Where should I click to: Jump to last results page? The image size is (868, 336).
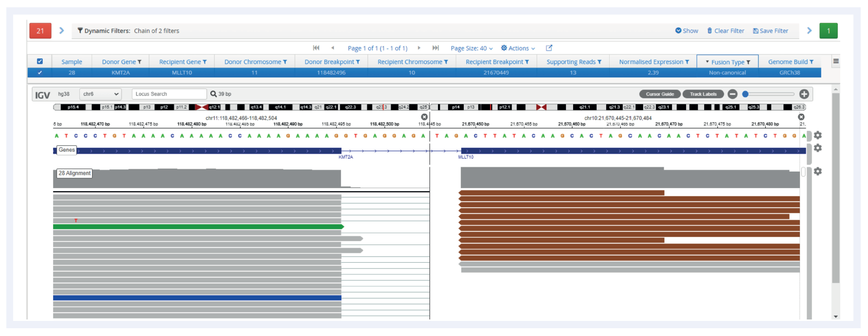tap(436, 48)
